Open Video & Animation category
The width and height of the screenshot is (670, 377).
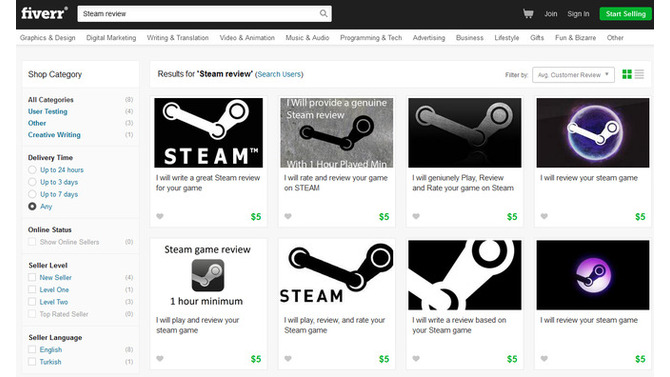point(247,38)
